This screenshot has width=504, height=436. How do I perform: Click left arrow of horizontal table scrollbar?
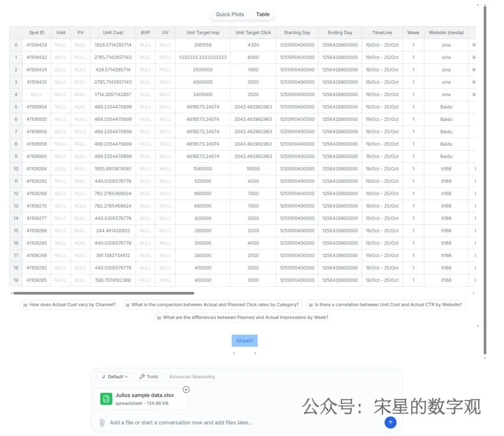[x=11, y=293]
